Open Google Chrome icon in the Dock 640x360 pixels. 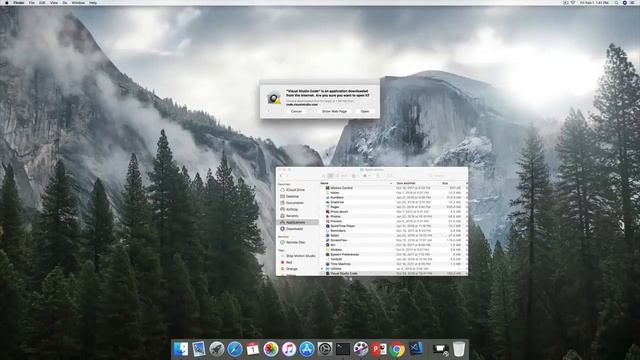pyautogui.click(x=397, y=349)
